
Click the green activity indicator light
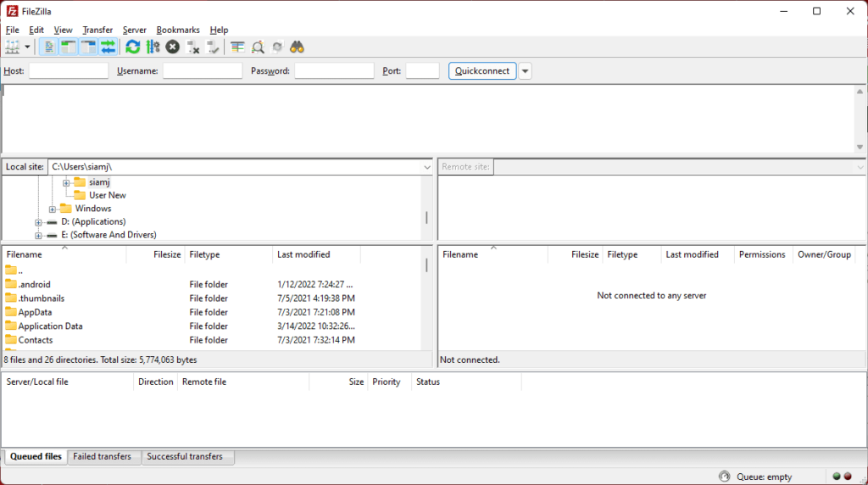(837, 477)
